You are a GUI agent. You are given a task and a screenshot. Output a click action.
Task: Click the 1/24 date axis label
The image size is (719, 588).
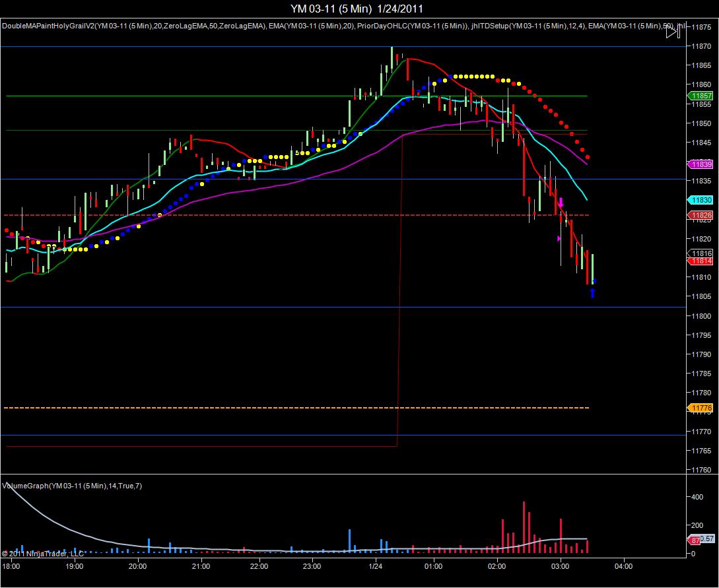(375, 566)
